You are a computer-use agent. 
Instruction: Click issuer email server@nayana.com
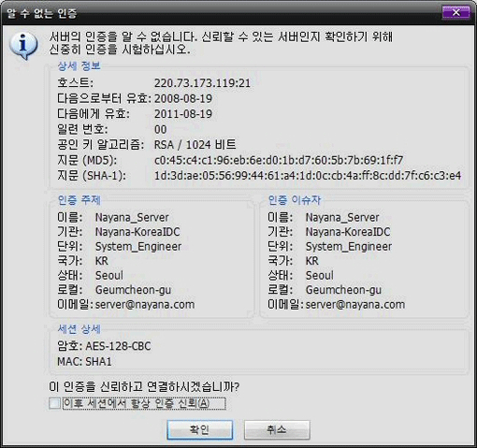355,305
